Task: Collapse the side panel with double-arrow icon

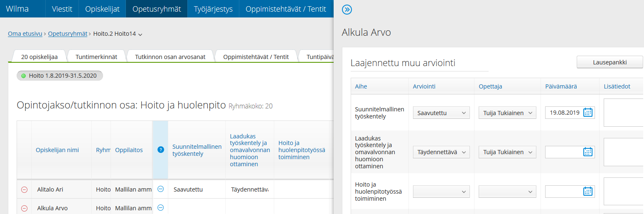Action: coord(347,10)
